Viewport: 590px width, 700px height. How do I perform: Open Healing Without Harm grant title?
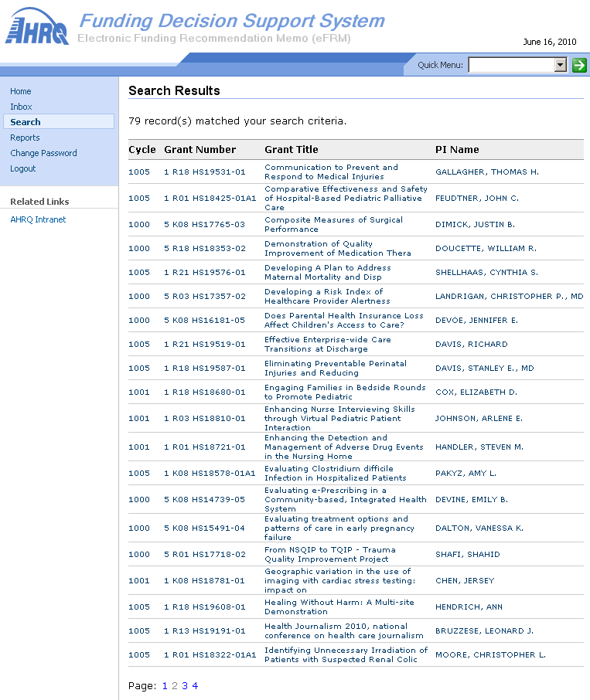click(339, 607)
